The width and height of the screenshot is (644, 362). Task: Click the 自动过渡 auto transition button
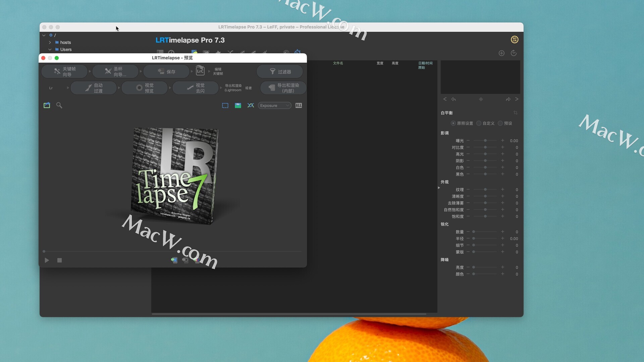coord(94,88)
